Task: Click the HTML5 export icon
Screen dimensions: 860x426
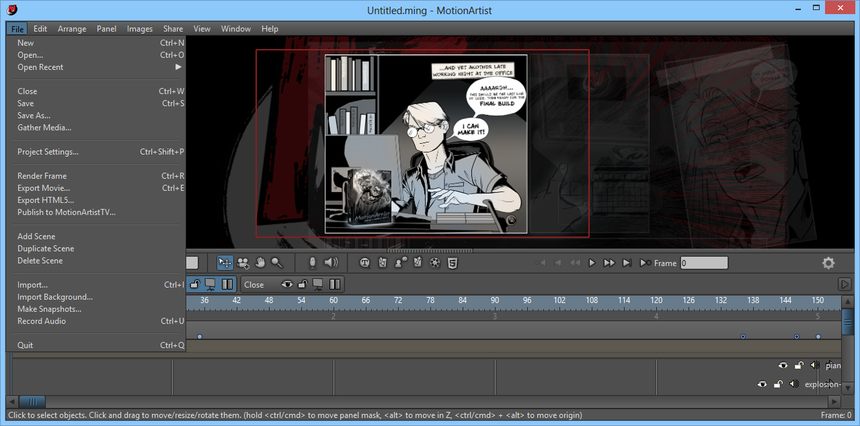Action: (x=452, y=263)
